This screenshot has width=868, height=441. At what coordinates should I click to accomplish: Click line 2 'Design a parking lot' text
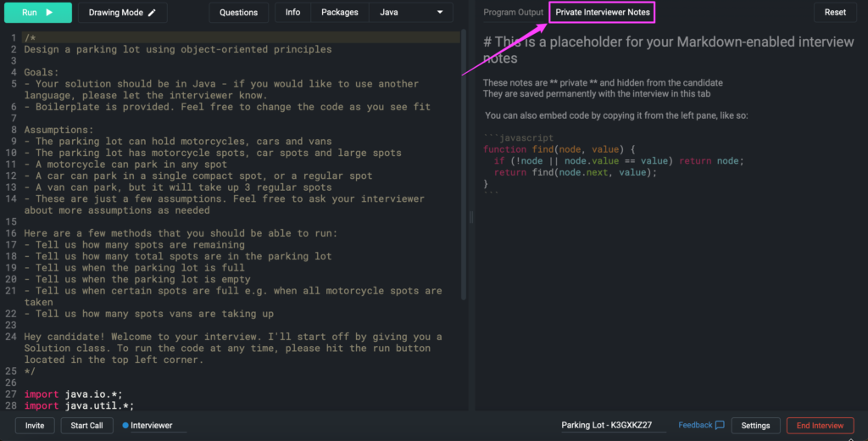pos(178,49)
